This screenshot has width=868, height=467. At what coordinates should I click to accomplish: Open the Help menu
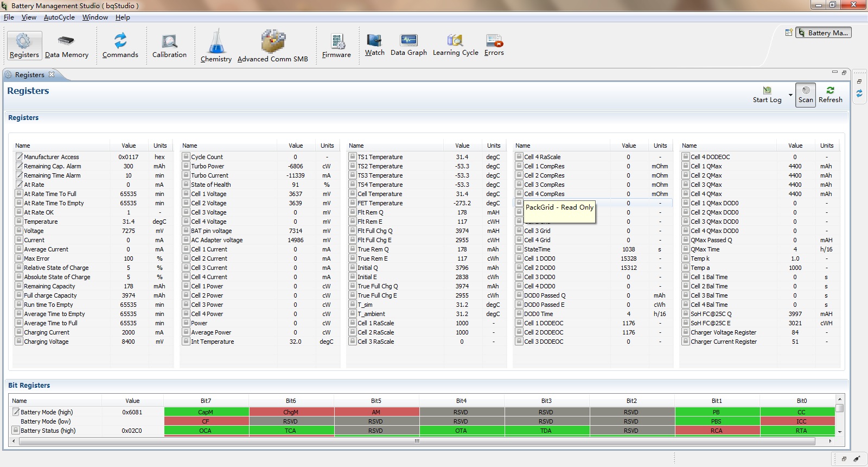[x=123, y=17]
